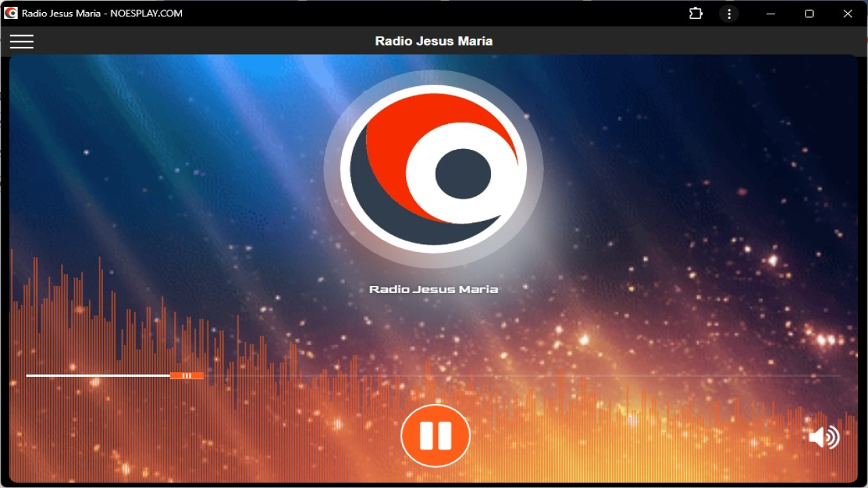Click the Radio Jesus Maria station logo
868x488 pixels.
(433, 169)
